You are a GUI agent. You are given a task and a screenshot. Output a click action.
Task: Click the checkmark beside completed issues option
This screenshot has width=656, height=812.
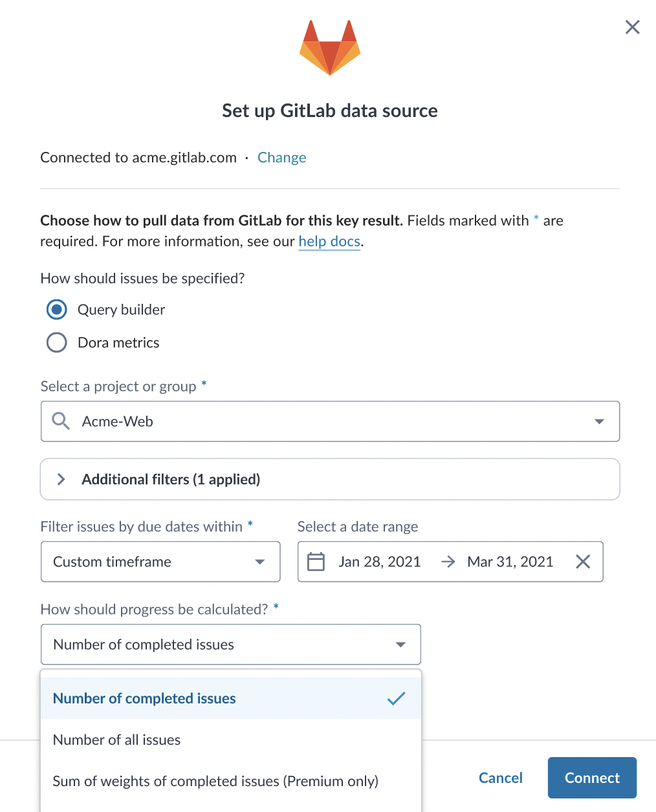click(396, 698)
